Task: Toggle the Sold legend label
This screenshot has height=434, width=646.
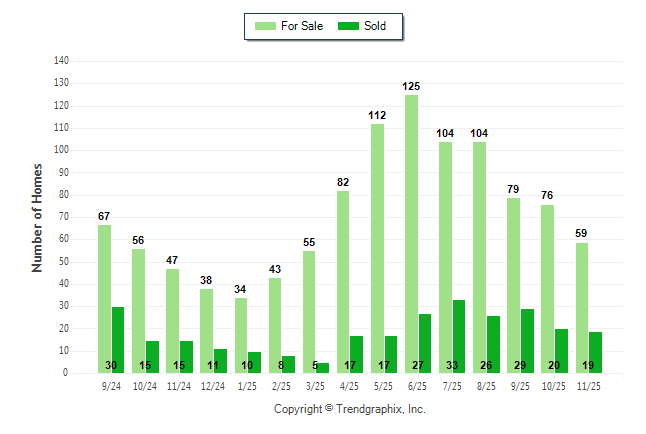Action: 376,26
